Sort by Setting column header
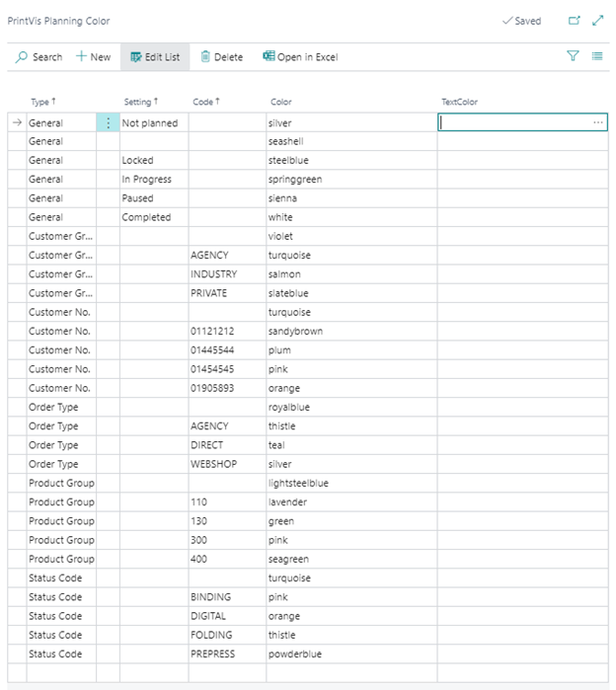Screen dimensions: 616x690 pyautogui.click(x=141, y=102)
